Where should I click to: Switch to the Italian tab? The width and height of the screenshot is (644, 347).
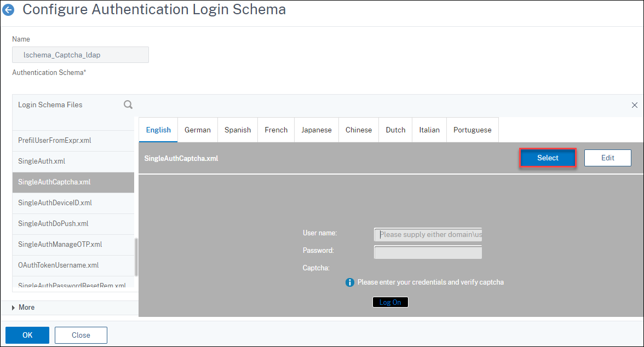point(429,130)
